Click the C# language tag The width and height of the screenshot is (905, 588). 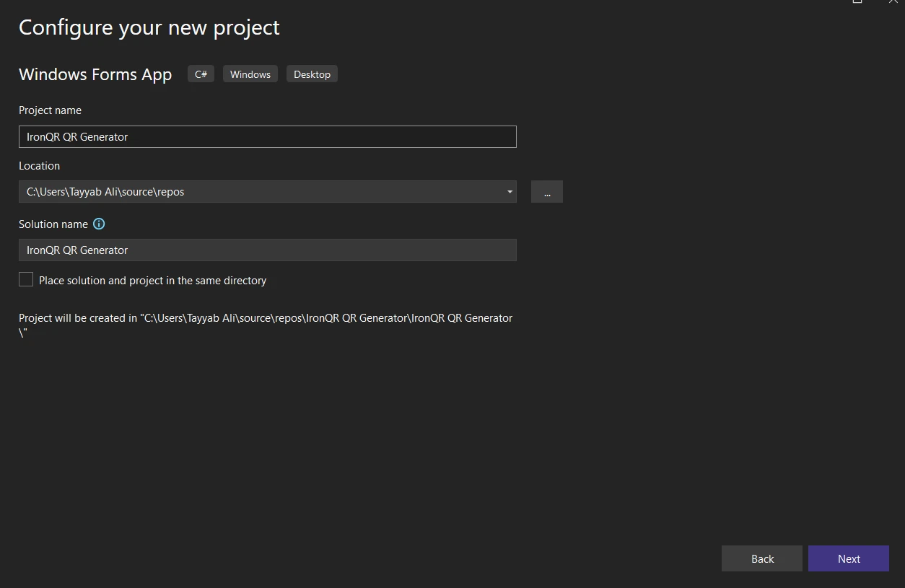click(x=201, y=74)
